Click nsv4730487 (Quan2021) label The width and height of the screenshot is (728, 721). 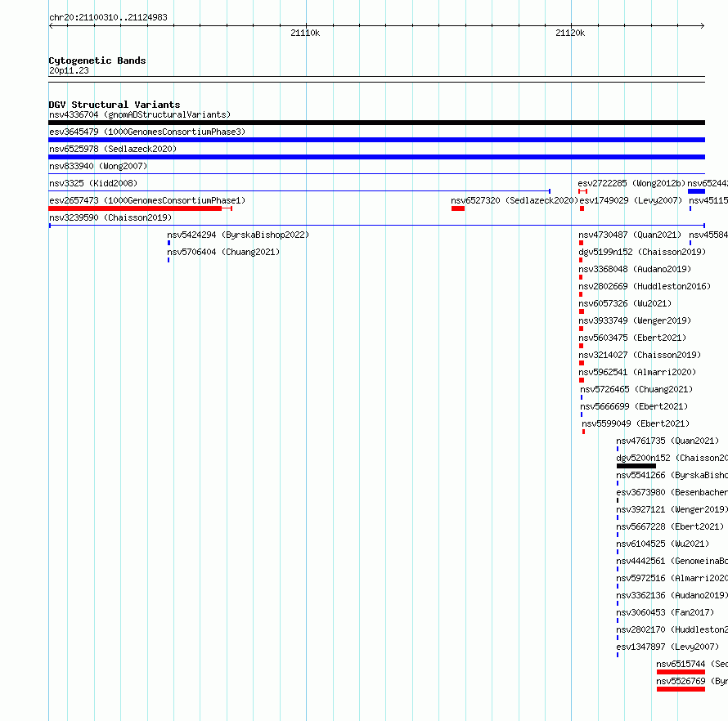point(630,235)
